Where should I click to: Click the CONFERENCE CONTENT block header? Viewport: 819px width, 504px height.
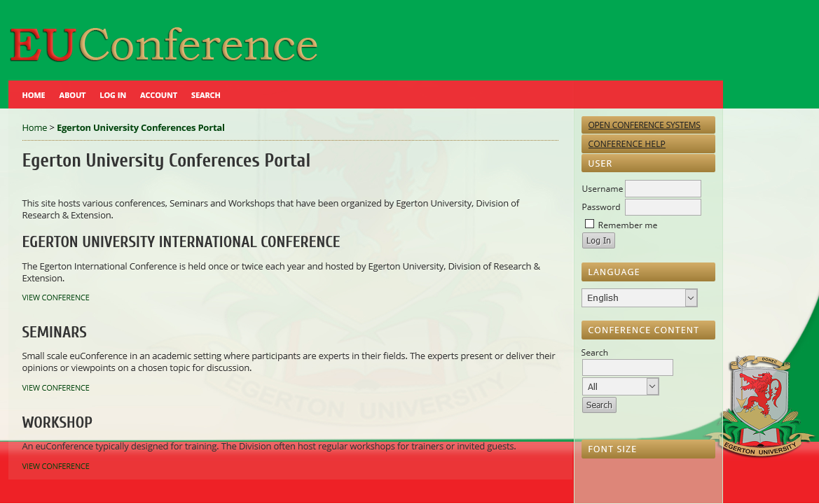pos(648,330)
